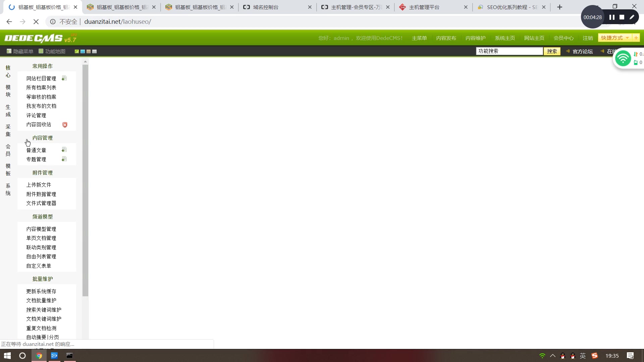Click the add icon beside 网站栏目管理
Viewport: 644px width, 362px height.
click(x=64, y=78)
